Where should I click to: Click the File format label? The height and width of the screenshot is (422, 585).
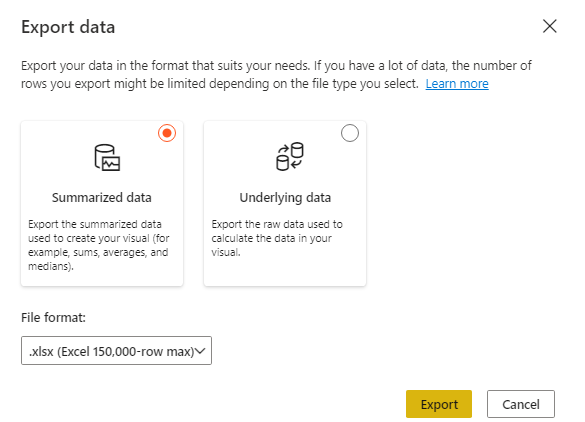(x=53, y=318)
